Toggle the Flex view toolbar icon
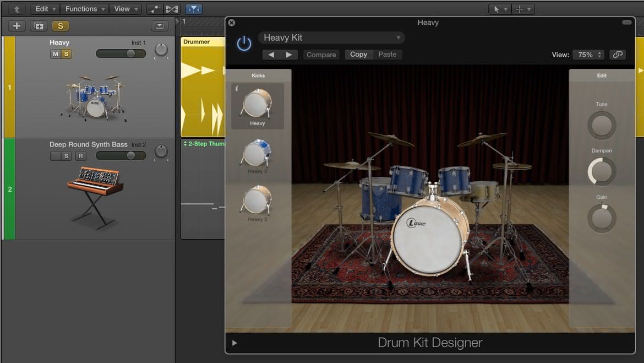The height and width of the screenshot is (363, 644). point(172,9)
